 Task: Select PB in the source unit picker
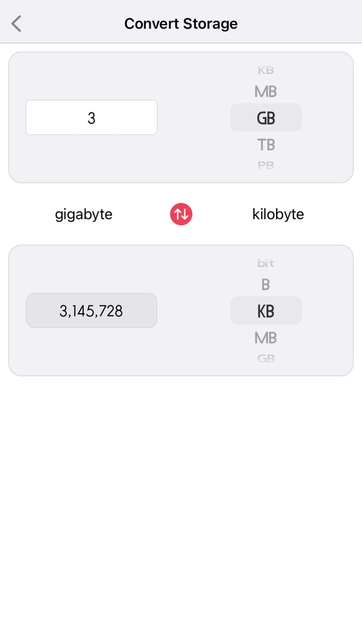pyautogui.click(x=266, y=165)
